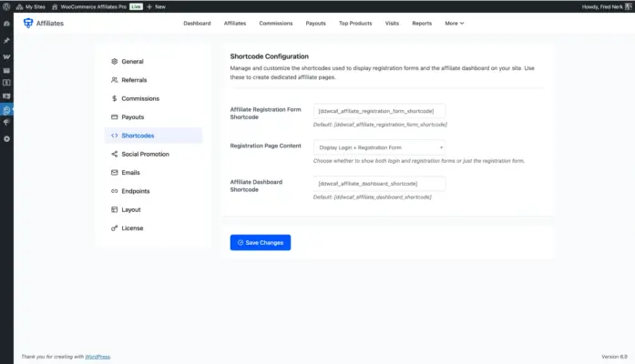This screenshot has width=635, height=364.
Task: Open the Products icon in admin sidebar
Action: pyautogui.click(x=6, y=70)
